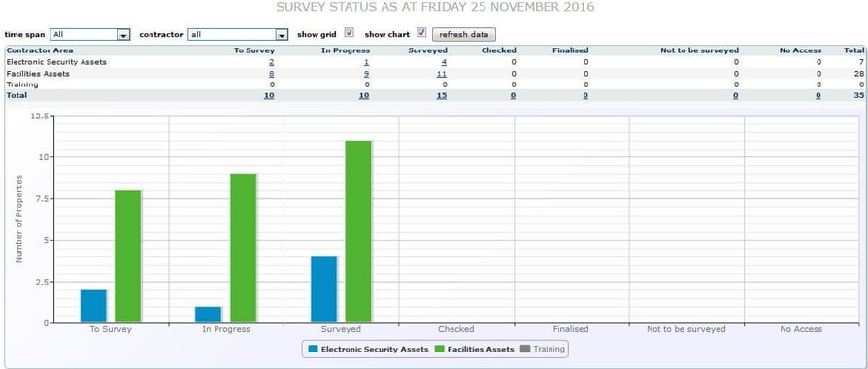This screenshot has width=868, height=369.
Task: Select the Facilities Assets row label
Action: tap(38, 73)
